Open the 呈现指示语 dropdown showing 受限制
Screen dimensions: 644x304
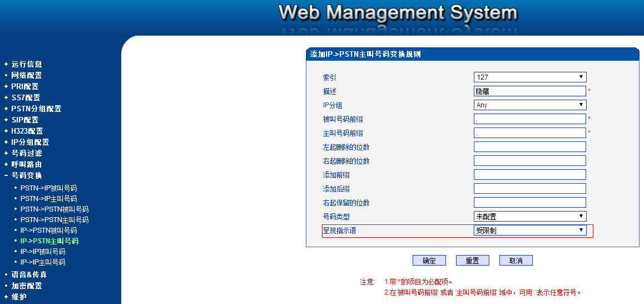(x=529, y=231)
